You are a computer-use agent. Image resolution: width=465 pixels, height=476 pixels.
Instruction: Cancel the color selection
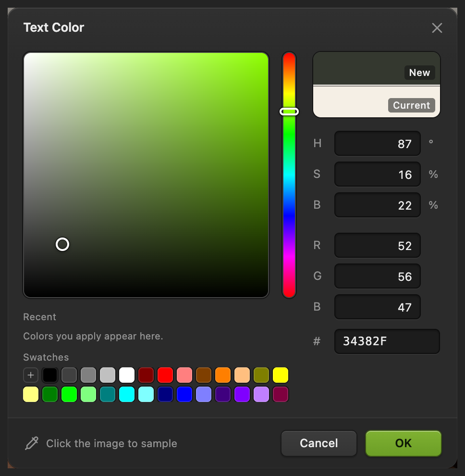point(319,443)
